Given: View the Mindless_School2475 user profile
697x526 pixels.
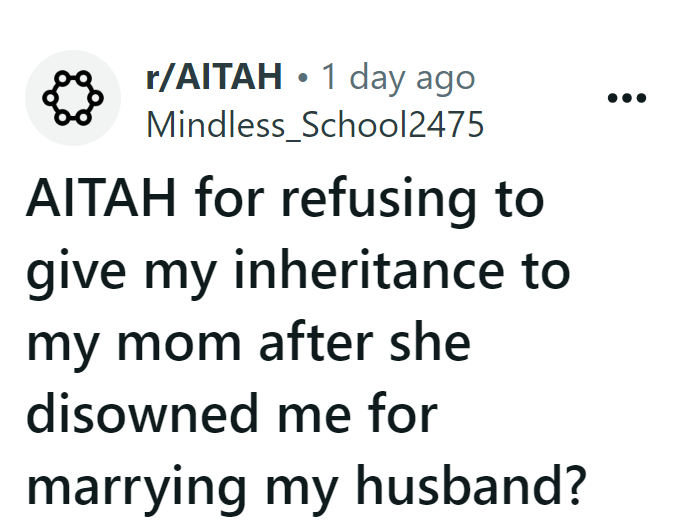Looking at the screenshot, I should click(315, 124).
